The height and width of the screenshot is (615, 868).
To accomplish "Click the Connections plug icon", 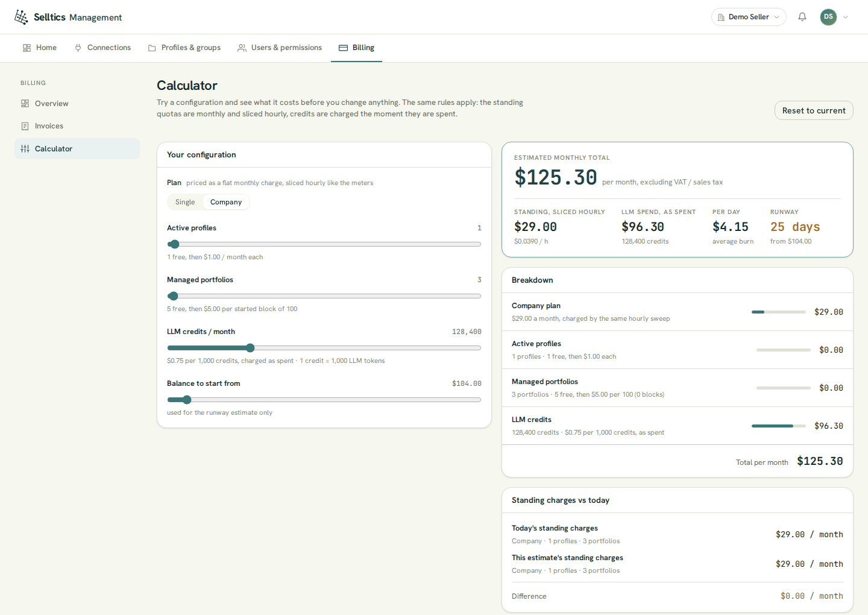I will 78,48.
